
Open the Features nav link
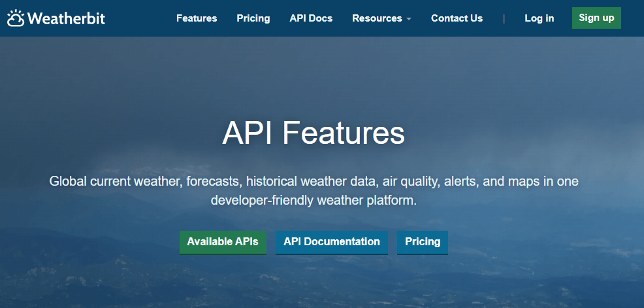197,18
